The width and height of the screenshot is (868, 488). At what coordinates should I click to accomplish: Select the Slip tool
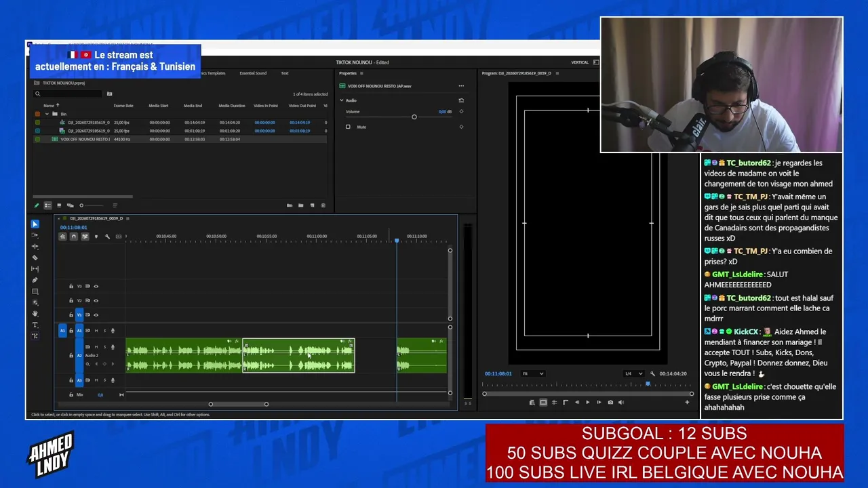(35, 269)
